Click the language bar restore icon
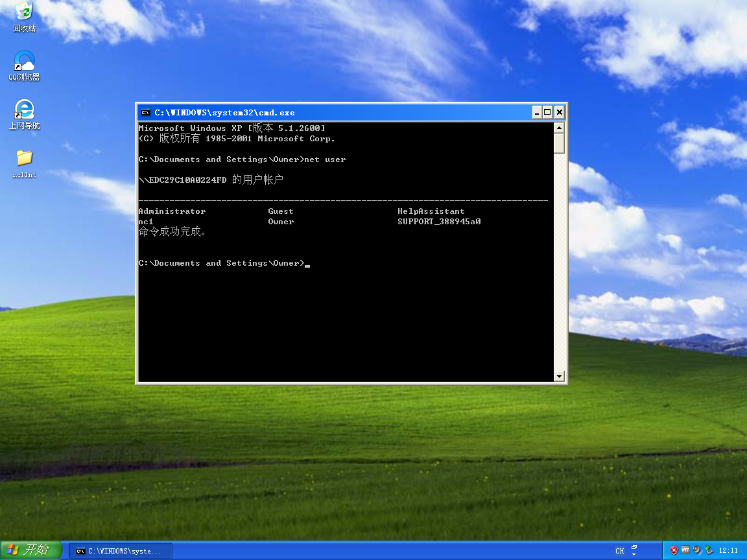This screenshot has width=747, height=560. coord(634,547)
